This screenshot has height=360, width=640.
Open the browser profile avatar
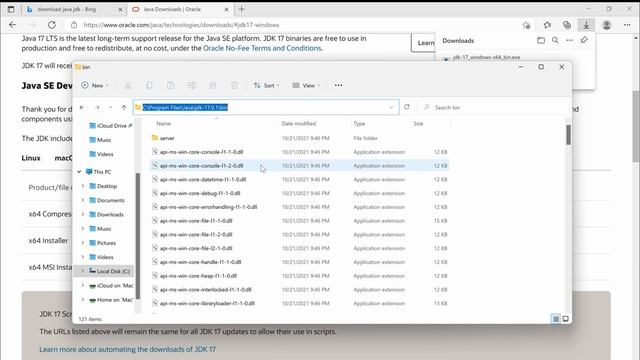pyautogui.click(x=607, y=25)
